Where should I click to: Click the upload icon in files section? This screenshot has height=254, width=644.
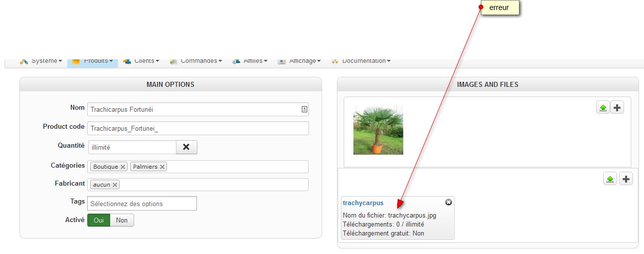(610, 179)
